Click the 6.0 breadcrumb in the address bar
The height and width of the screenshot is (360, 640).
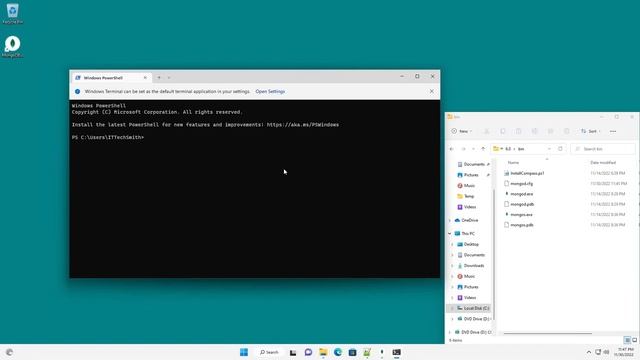tap(508, 149)
